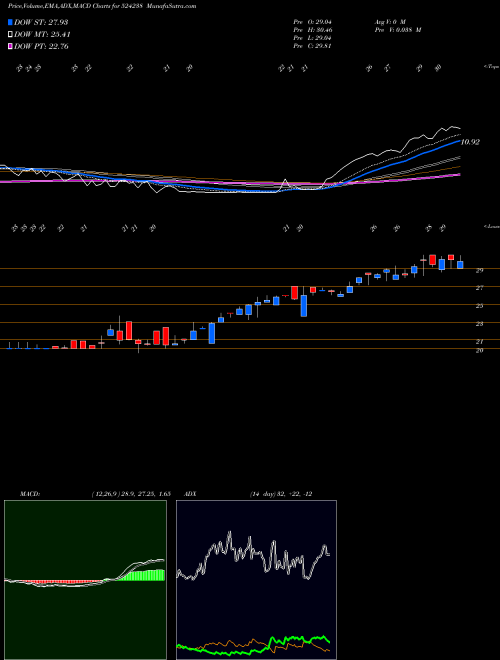
Task: Click the 'MACD:' panel heading
Action: (x=30, y=494)
